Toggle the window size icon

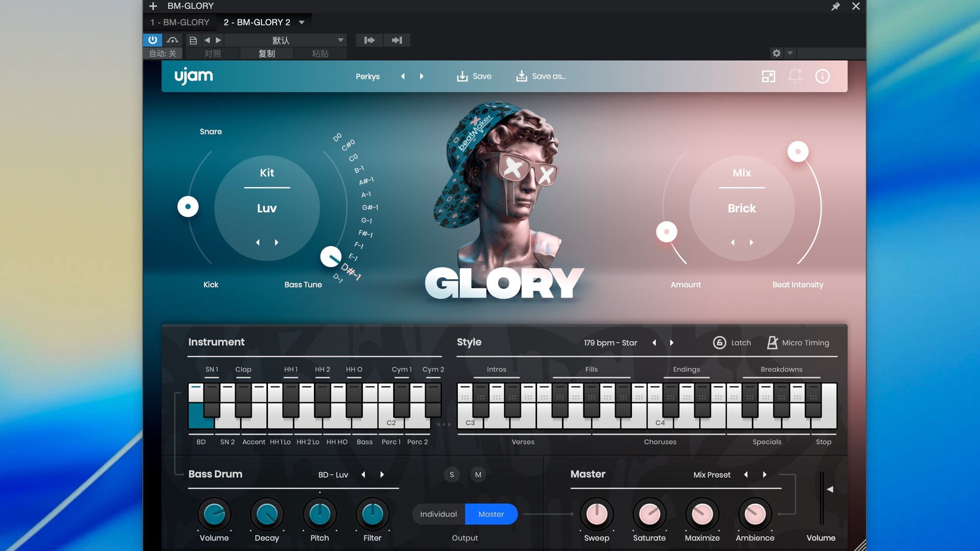point(768,77)
